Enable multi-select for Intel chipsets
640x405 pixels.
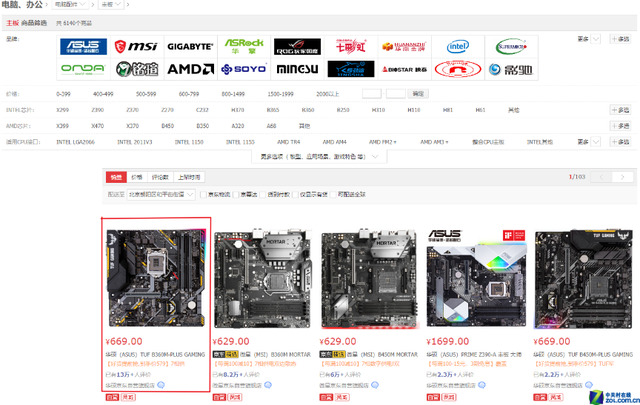[x=620, y=110]
